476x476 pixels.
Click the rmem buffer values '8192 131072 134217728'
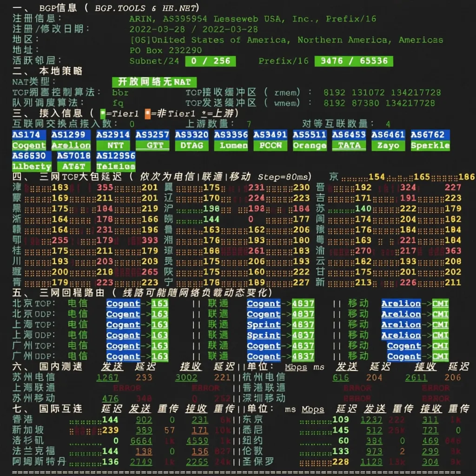point(382,93)
